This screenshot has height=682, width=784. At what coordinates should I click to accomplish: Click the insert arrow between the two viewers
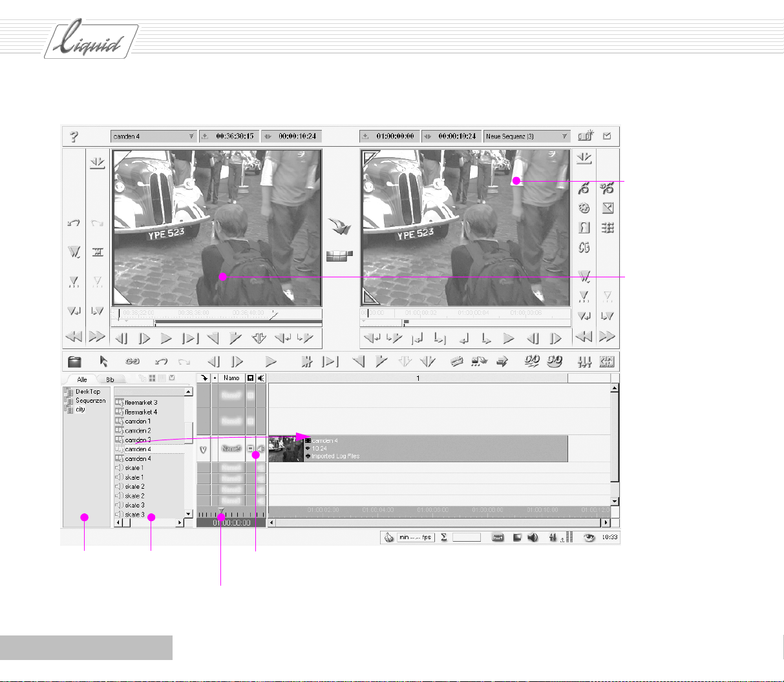click(339, 227)
